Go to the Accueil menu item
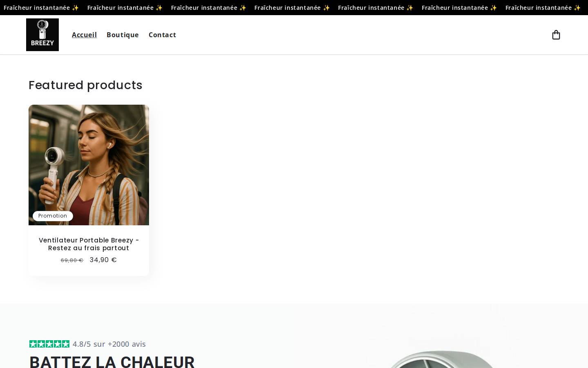 point(84,35)
